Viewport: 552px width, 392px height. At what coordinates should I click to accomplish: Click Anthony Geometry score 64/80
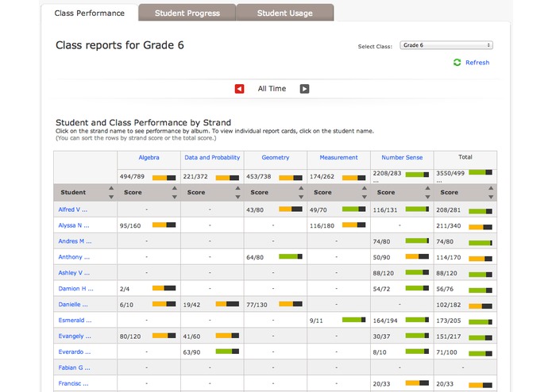pyautogui.click(x=255, y=257)
